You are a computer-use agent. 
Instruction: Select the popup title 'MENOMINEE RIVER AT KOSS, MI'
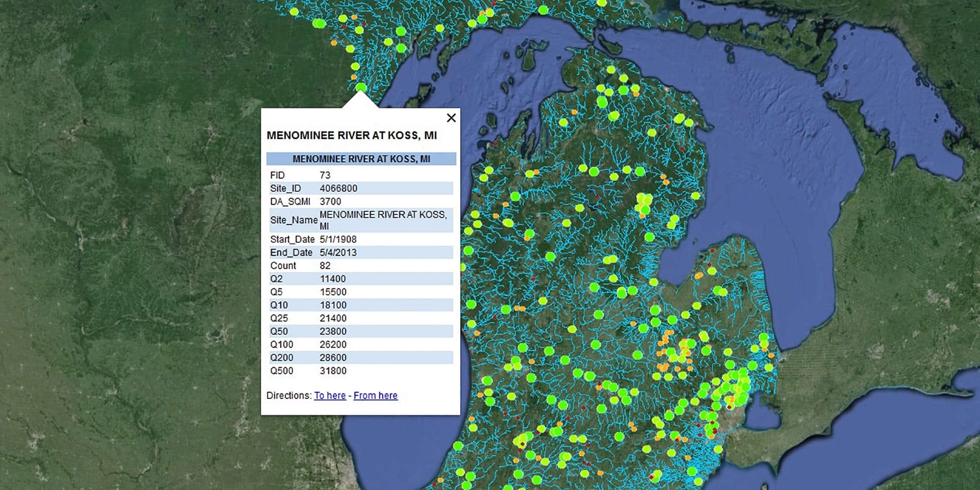352,135
